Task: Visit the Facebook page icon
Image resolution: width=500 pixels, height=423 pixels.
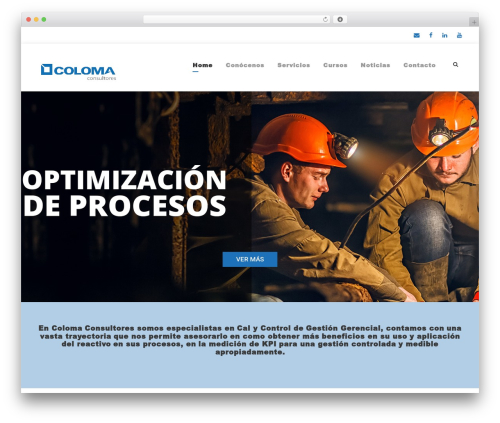Action: [431, 35]
